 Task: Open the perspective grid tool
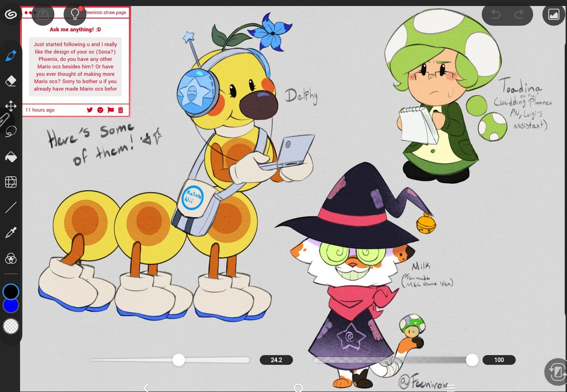pos(10,182)
